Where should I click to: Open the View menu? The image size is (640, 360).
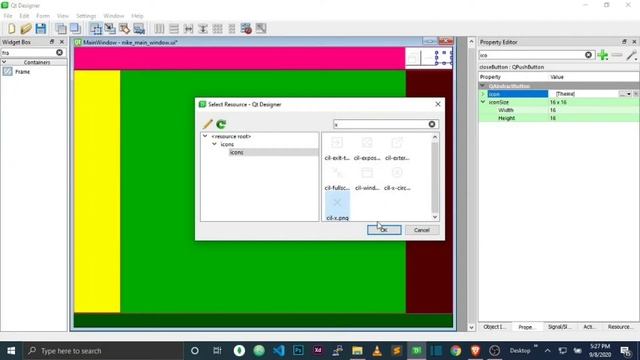(x=62, y=16)
